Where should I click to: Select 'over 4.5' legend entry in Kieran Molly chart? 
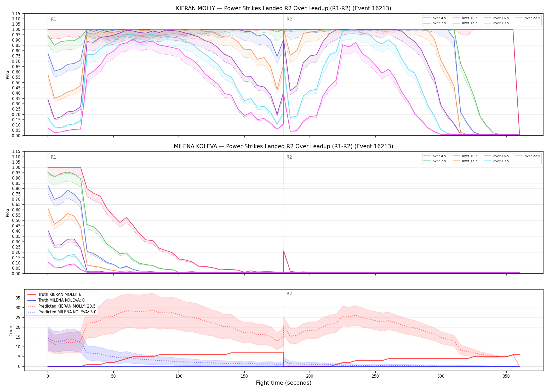coord(435,18)
